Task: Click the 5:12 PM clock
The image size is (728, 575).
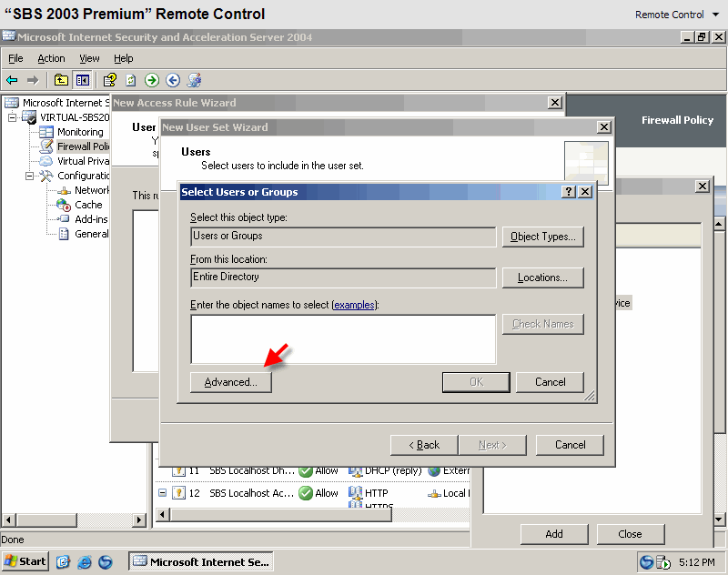Action: (696, 562)
